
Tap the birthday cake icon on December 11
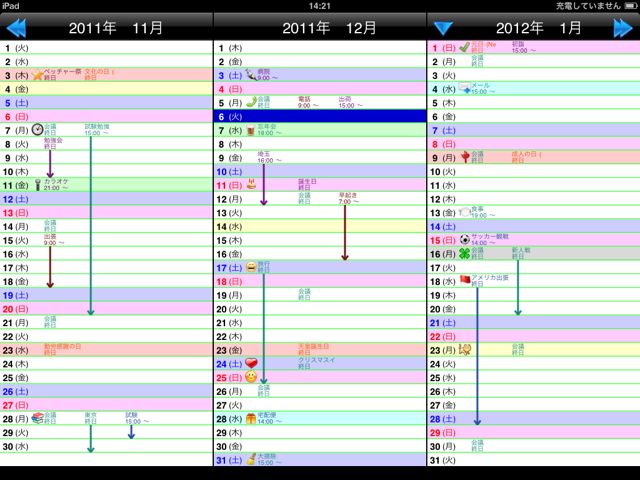pos(251,184)
